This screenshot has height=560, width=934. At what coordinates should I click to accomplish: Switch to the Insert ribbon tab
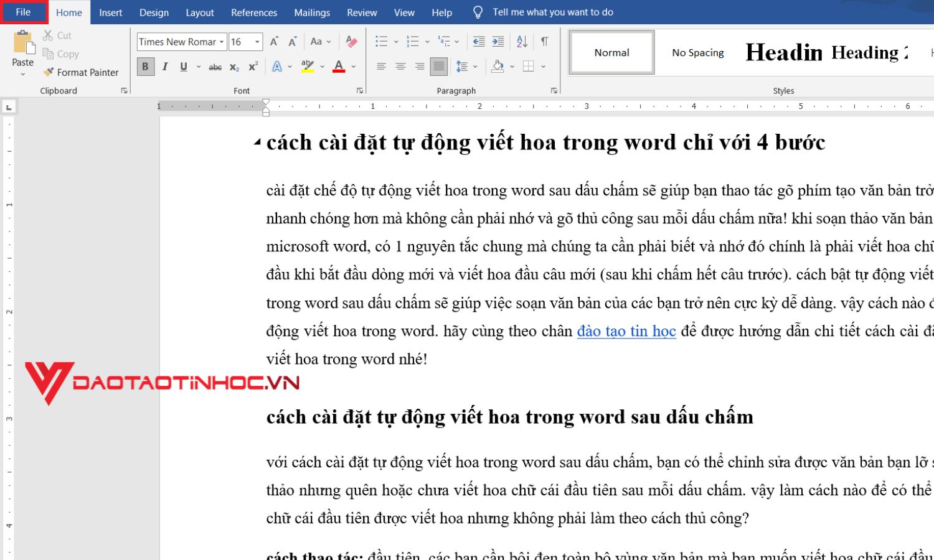point(110,12)
